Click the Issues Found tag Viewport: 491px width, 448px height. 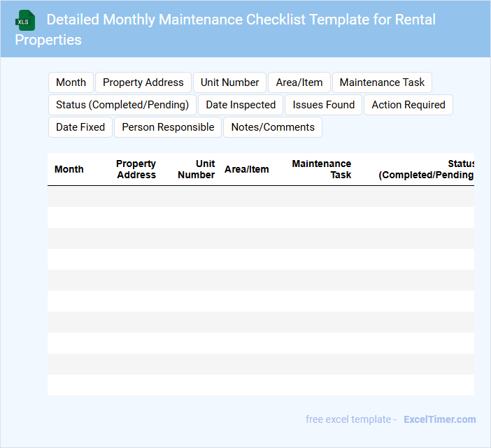point(324,105)
